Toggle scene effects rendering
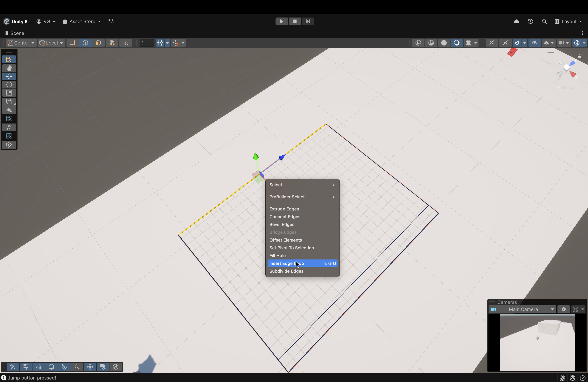 [517, 43]
